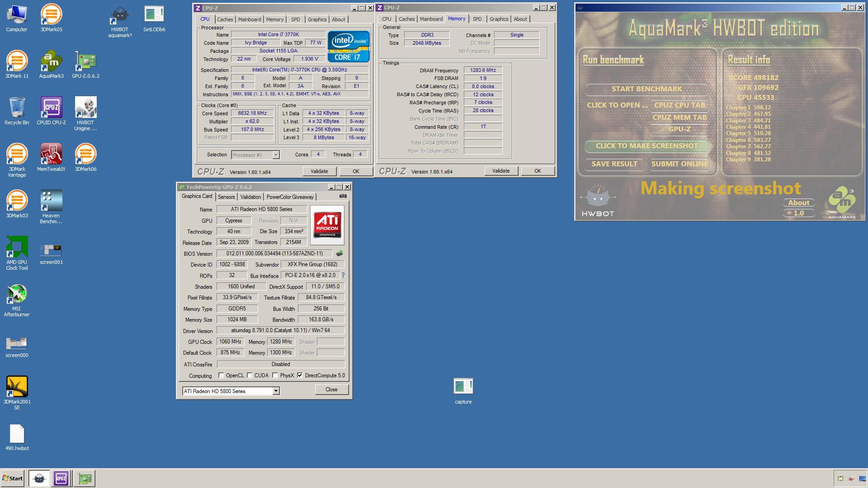868x488 pixels.
Task: Click the Core Speed value field
Action: (252, 113)
